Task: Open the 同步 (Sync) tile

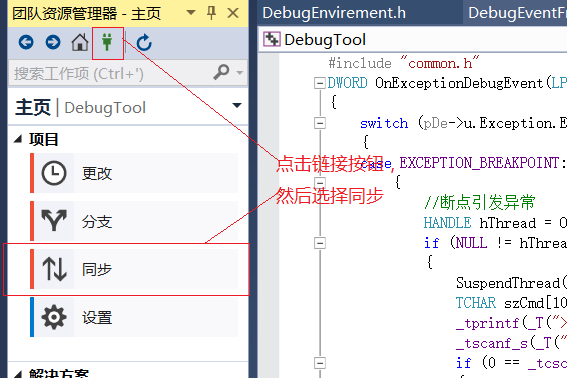Action: (x=134, y=269)
